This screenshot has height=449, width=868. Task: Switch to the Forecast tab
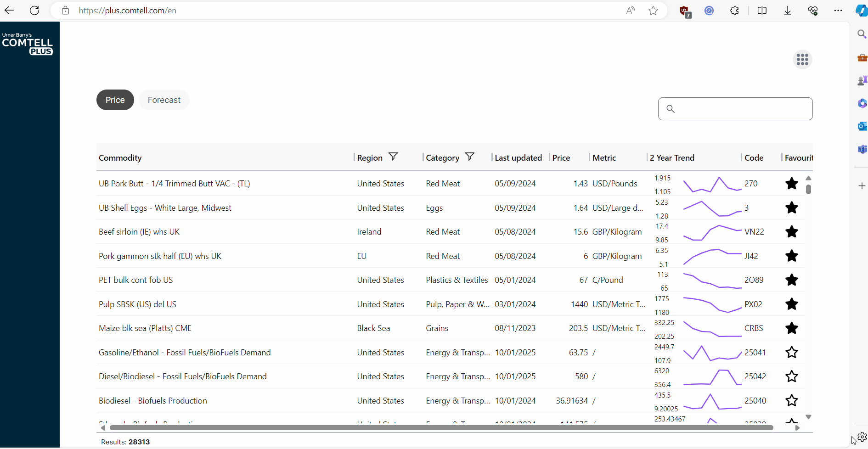tap(164, 100)
